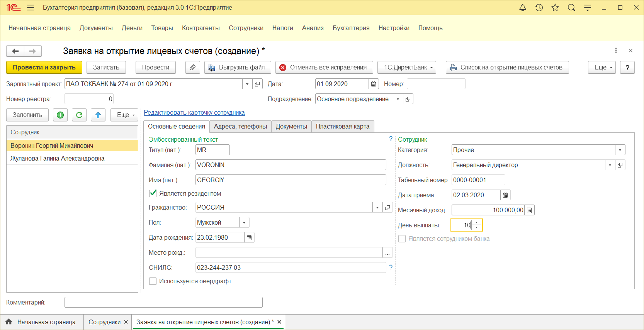644x330 pixels.
Task: Open Редактировать карточку сотрудника link
Action: [x=194, y=113]
